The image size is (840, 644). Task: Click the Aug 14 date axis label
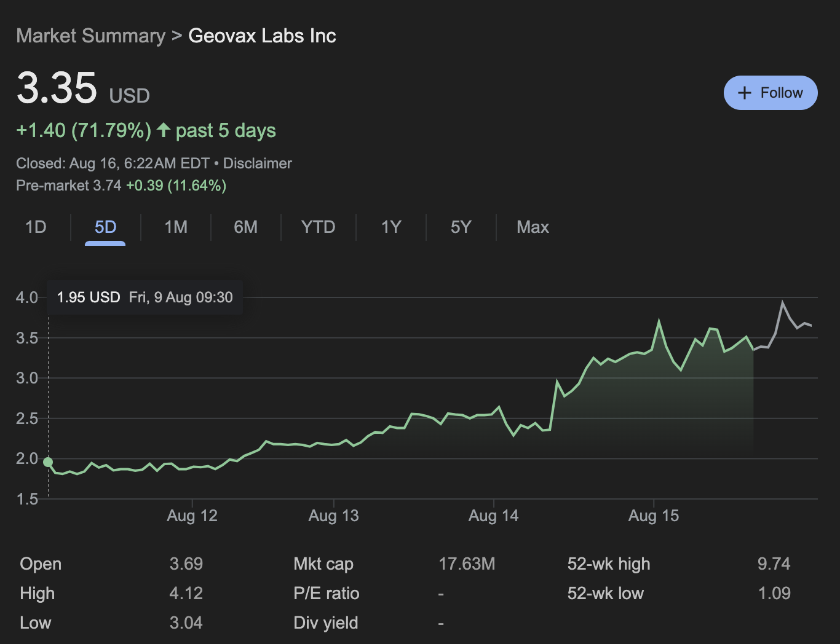(x=493, y=516)
